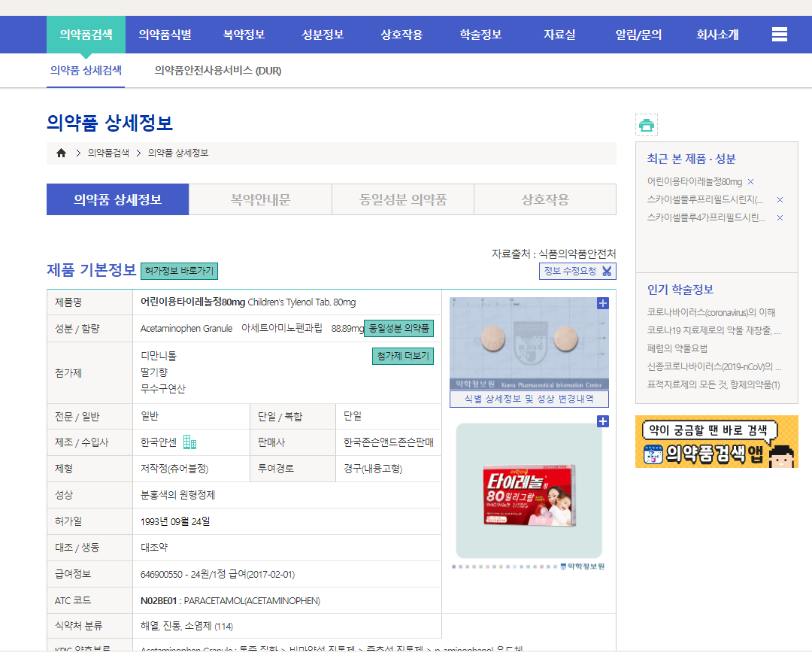Screen dimensions: 812x659
Task: Open 학술정보 menu
Action: 480,34
